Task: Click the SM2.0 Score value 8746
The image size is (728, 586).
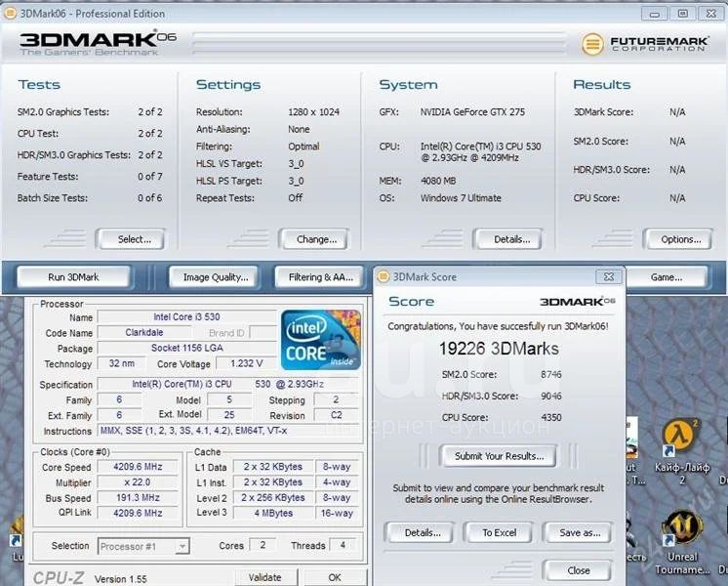Action: [x=551, y=375]
